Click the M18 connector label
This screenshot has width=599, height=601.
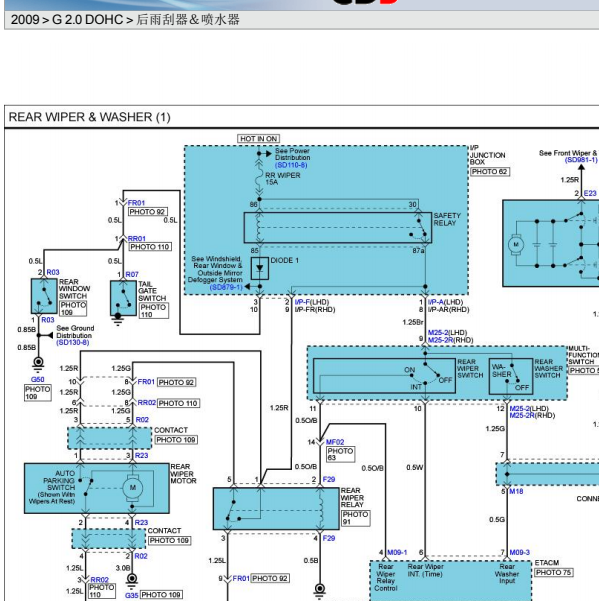[516, 491]
